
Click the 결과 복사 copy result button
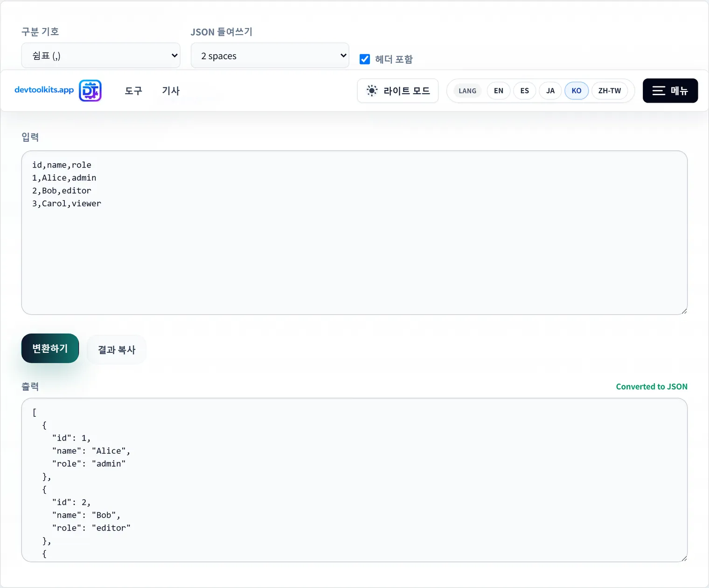117,350
